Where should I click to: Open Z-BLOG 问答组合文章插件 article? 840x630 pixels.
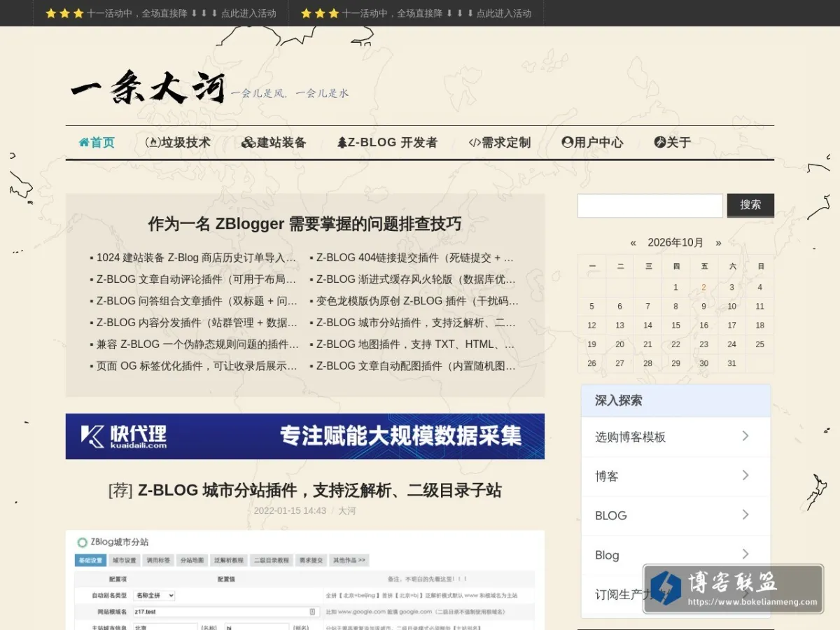point(196,301)
